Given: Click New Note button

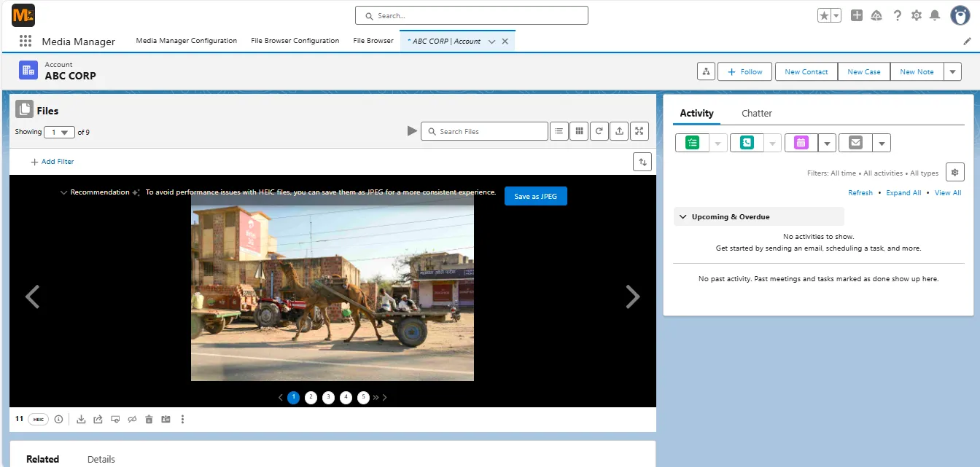Looking at the screenshot, I should (917, 71).
